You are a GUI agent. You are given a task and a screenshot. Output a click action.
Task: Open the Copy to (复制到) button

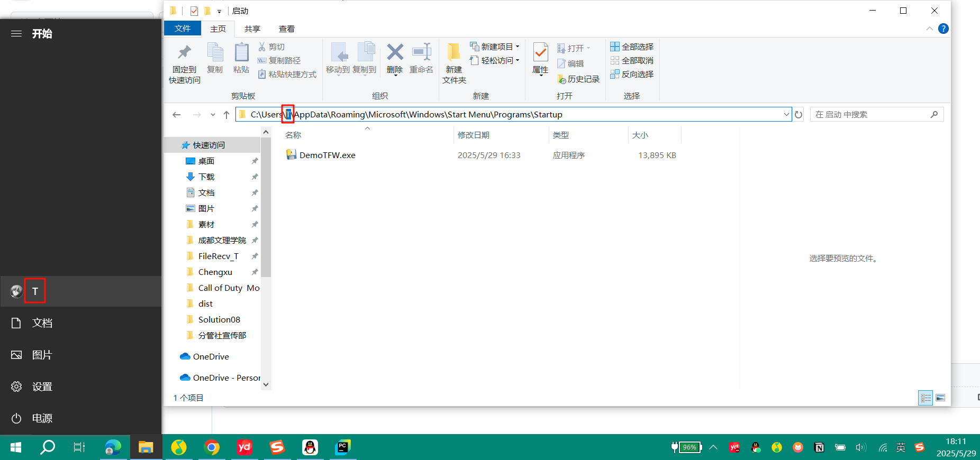click(x=365, y=59)
